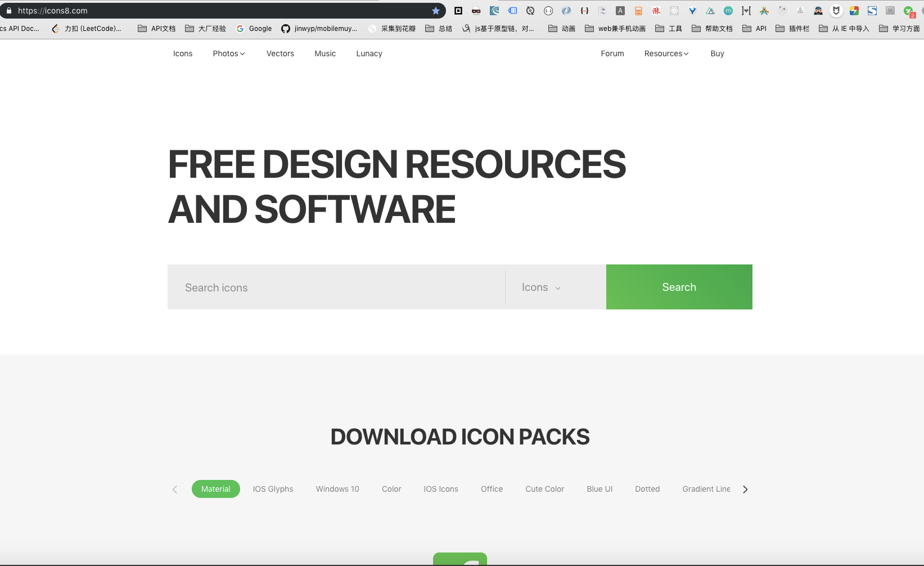Click the blue S extension icon
924x566 pixels.
(x=872, y=11)
